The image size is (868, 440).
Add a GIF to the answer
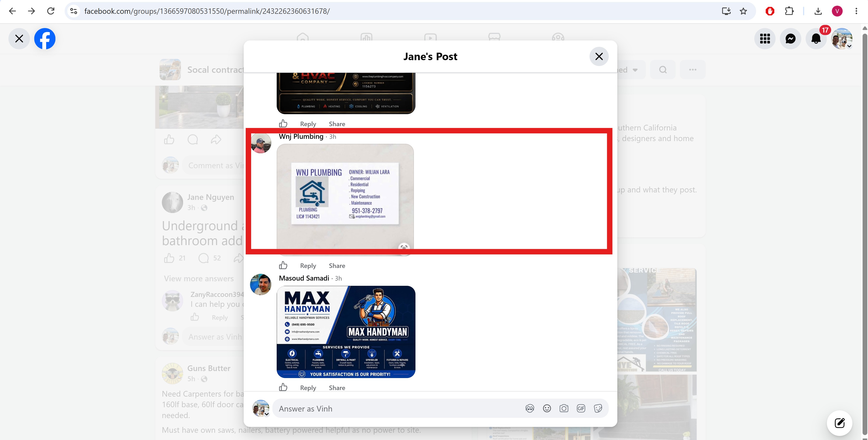click(581, 409)
